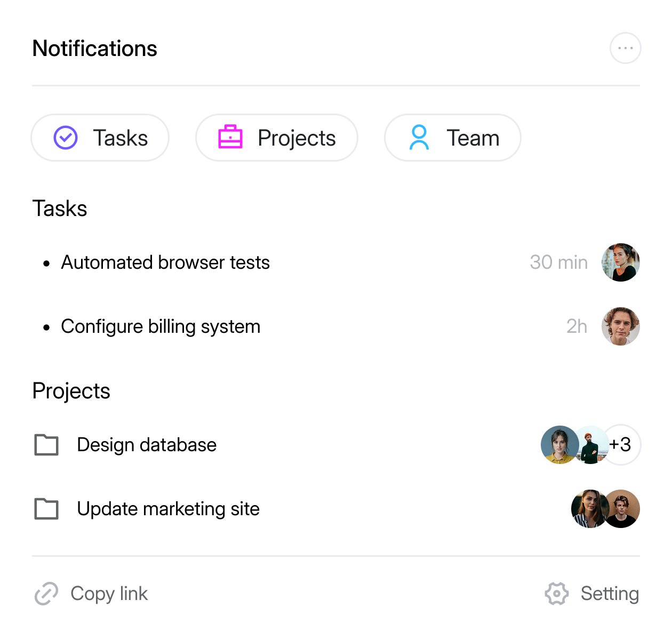Click the gear settings icon
This screenshot has height=640, width=672.
[557, 594]
